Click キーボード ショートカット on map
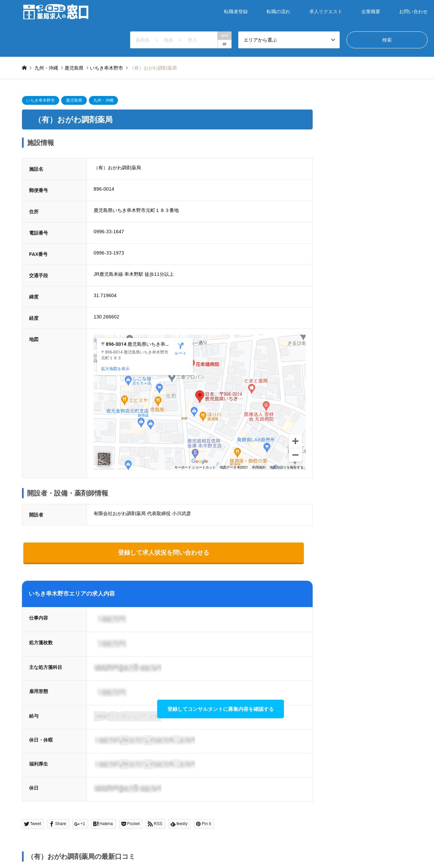The height and width of the screenshot is (868, 434). point(195,467)
